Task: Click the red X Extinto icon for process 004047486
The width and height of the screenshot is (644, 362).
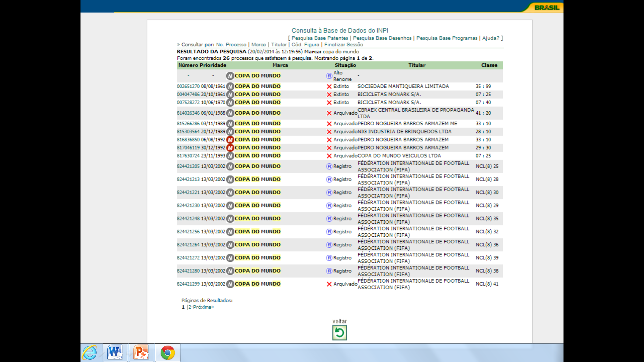Action: pyautogui.click(x=329, y=95)
